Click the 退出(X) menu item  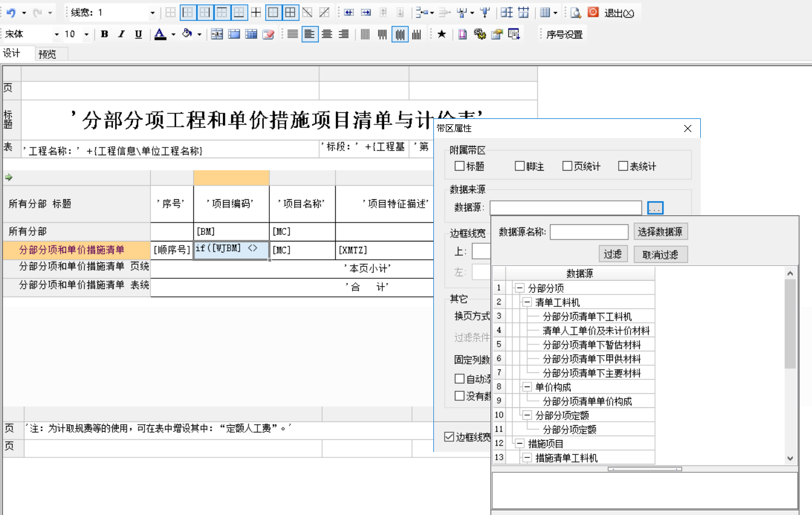(x=619, y=13)
